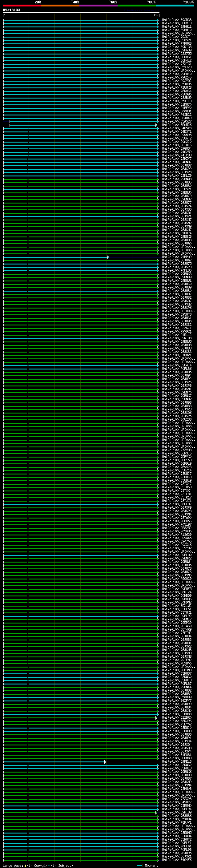Select label UniRef100_A7PWR8
The image size is (197, 868).
pos(176,43)
